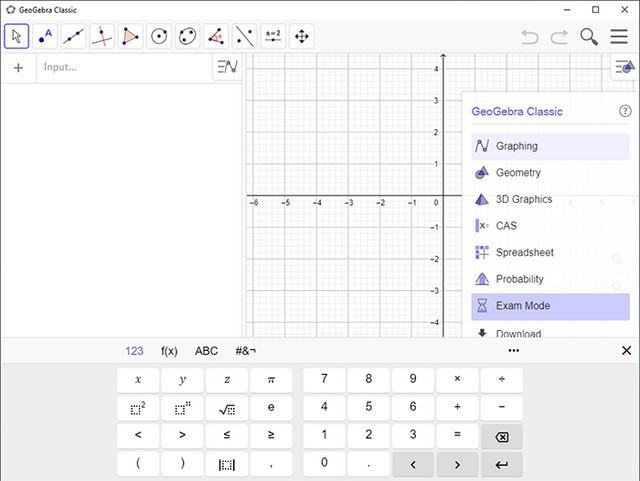Select the Move arrow tool

coord(16,36)
